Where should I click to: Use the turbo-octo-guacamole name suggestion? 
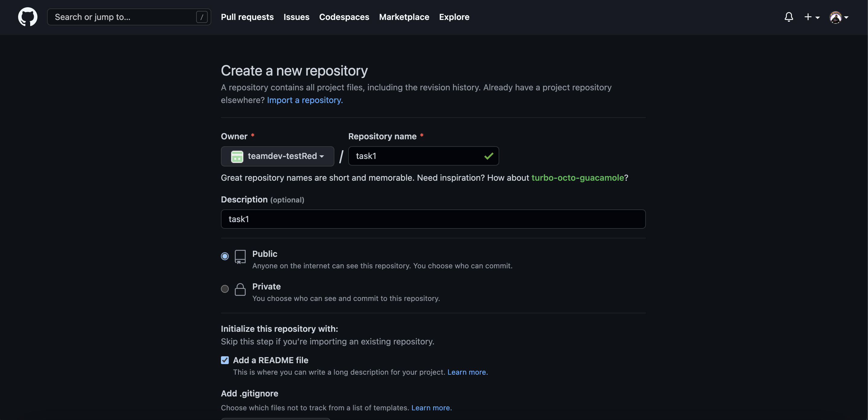(x=578, y=178)
